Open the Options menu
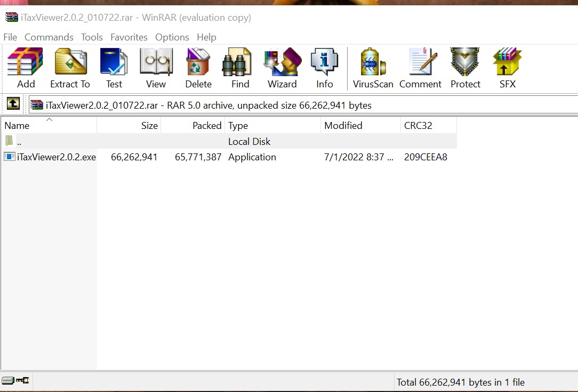This screenshot has height=392, width=578. [x=172, y=37]
